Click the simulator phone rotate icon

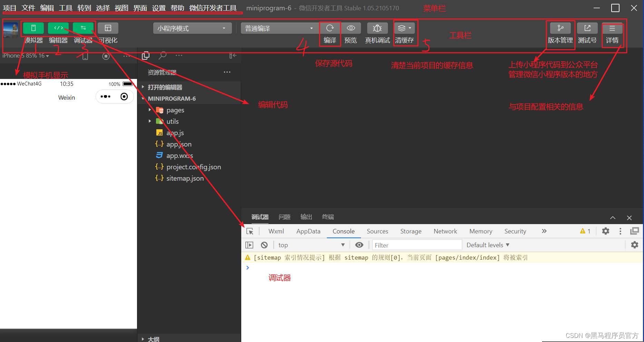coord(85,56)
